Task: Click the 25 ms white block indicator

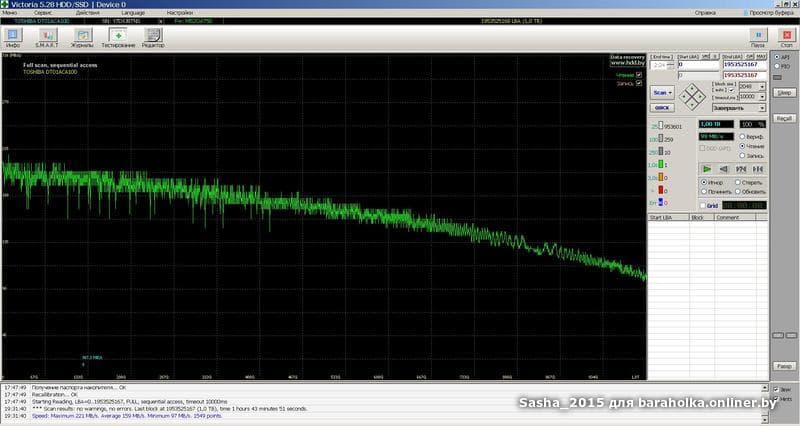Action: 661,126
